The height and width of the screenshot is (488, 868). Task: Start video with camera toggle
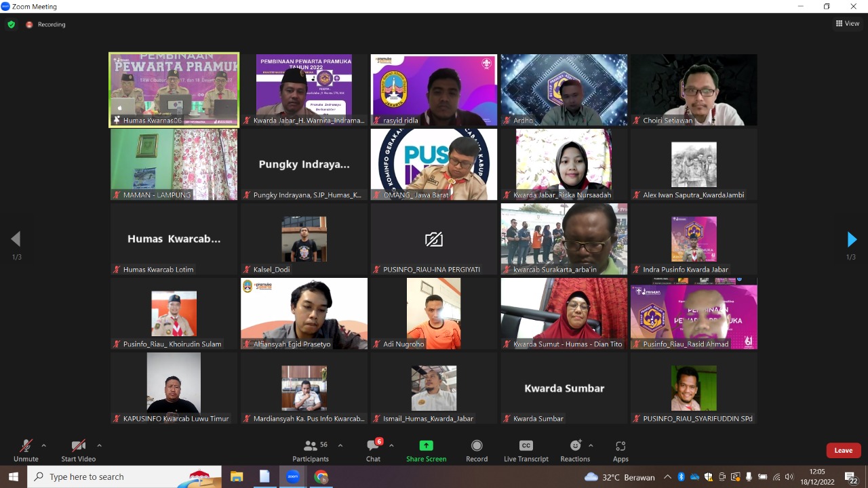[x=79, y=450]
